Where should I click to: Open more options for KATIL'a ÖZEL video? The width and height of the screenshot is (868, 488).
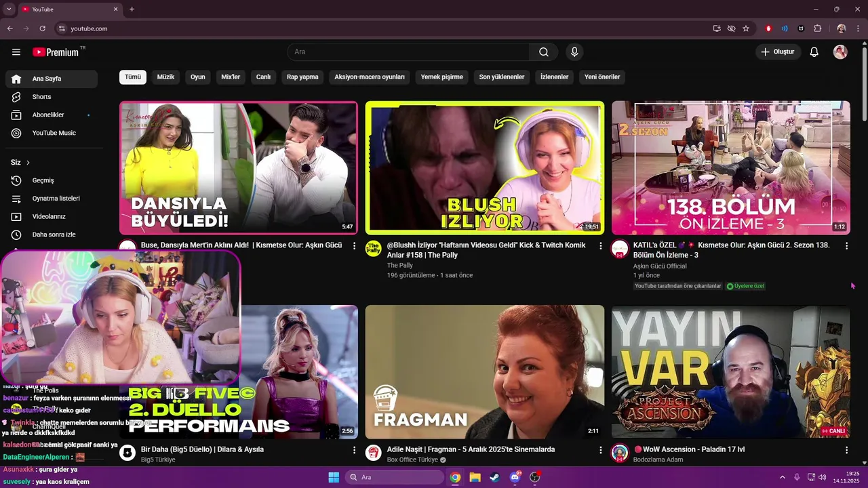[846, 245]
